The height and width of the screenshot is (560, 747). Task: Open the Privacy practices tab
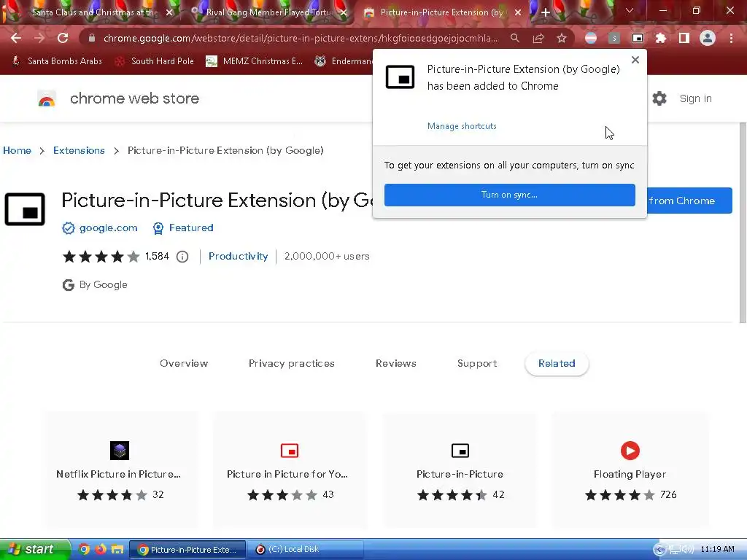tap(292, 363)
